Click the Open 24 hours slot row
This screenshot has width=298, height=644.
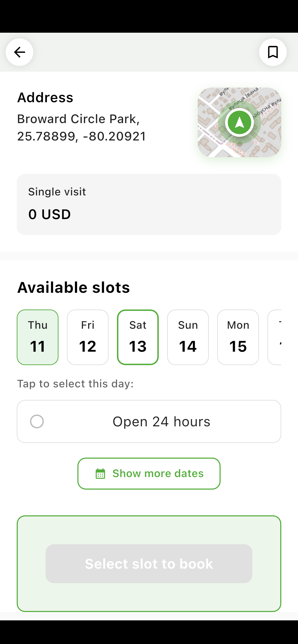tap(149, 421)
